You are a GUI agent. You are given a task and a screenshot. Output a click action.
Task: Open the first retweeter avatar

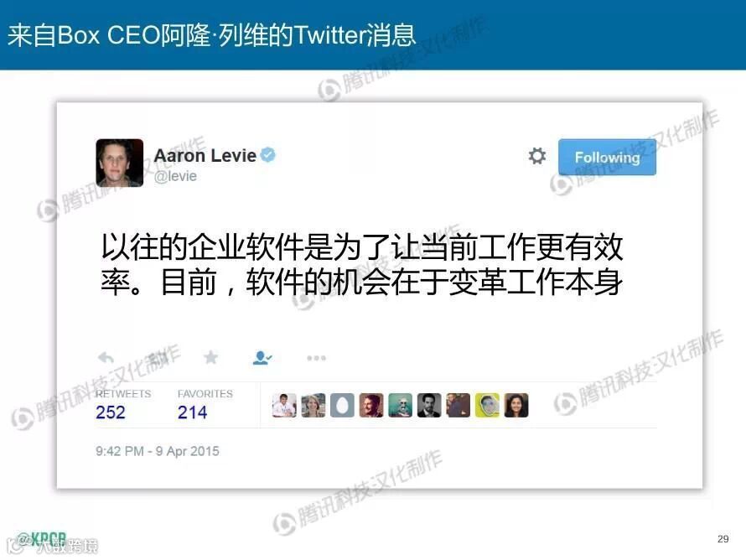[x=284, y=406]
